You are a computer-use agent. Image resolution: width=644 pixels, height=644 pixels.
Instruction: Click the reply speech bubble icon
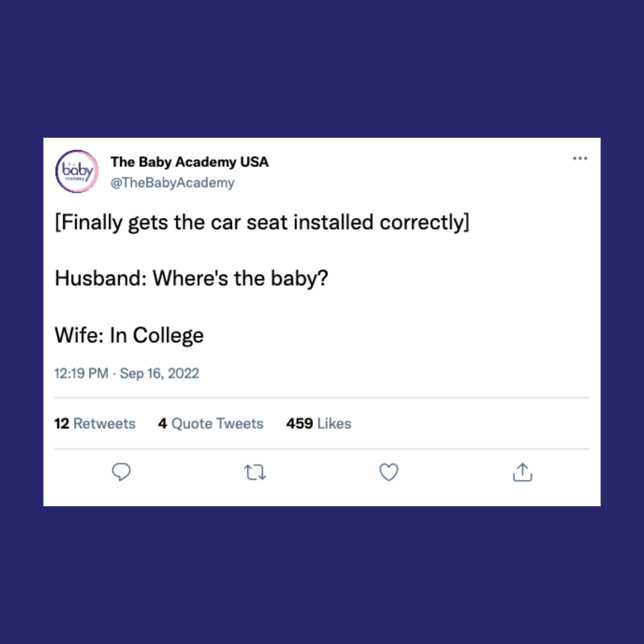121,472
